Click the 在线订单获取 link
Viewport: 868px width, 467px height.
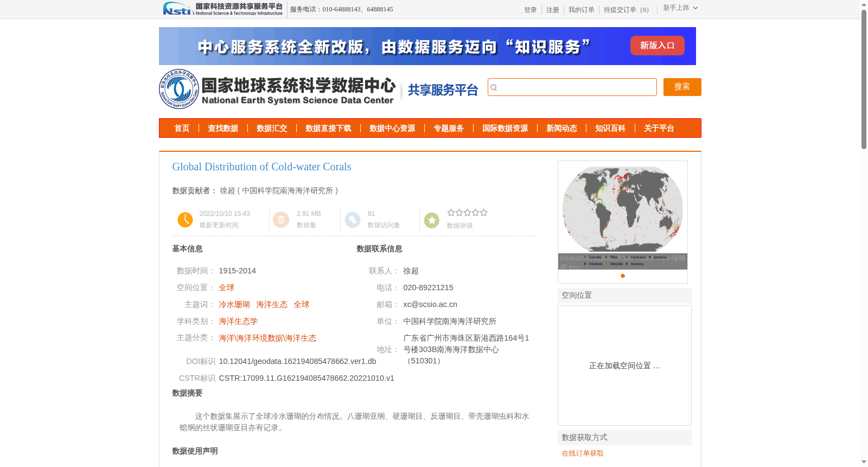click(x=583, y=453)
